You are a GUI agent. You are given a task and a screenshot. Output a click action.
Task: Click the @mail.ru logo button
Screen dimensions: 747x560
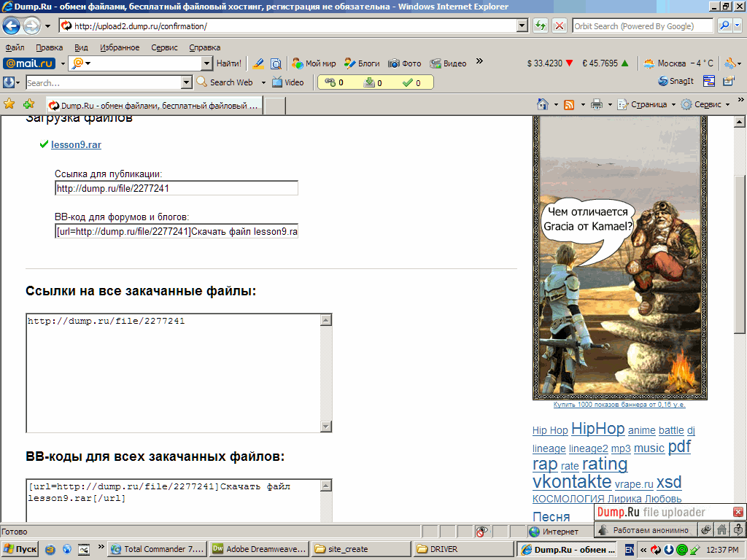tap(29, 63)
